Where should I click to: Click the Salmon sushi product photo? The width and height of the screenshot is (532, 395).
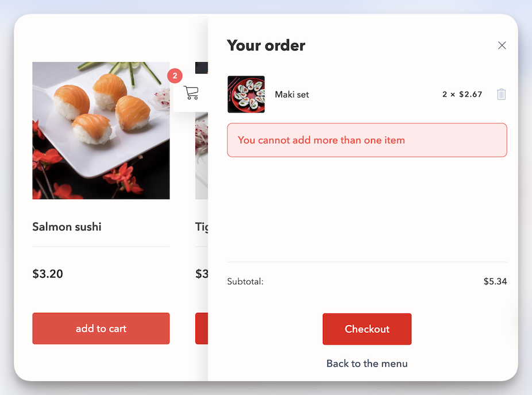(101, 130)
